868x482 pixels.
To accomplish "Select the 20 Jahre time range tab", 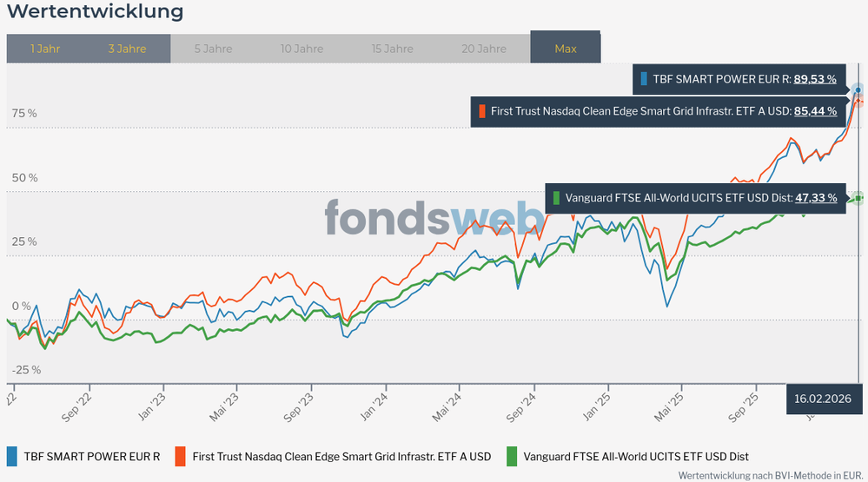I will (484, 49).
